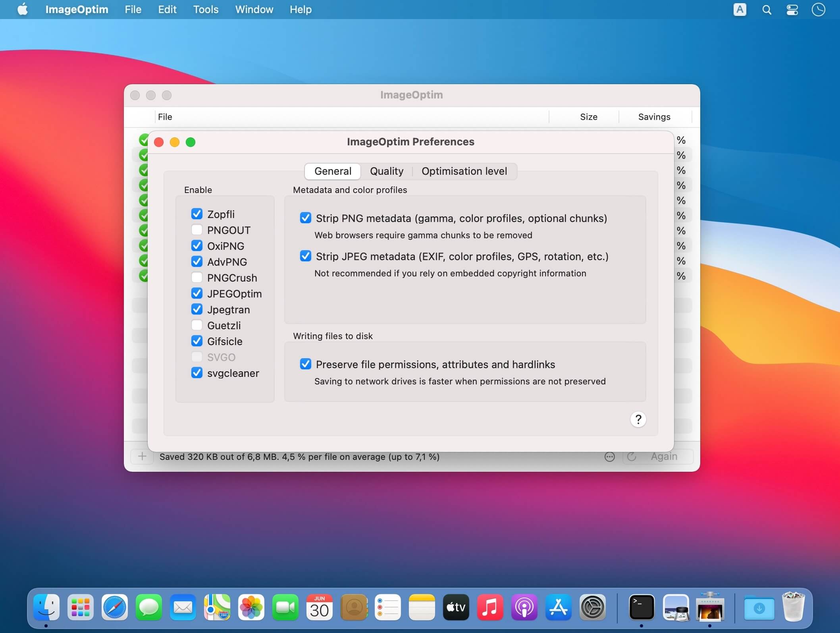Click the clock icon in menu bar

pyautogui.click(x=819, y=10)
